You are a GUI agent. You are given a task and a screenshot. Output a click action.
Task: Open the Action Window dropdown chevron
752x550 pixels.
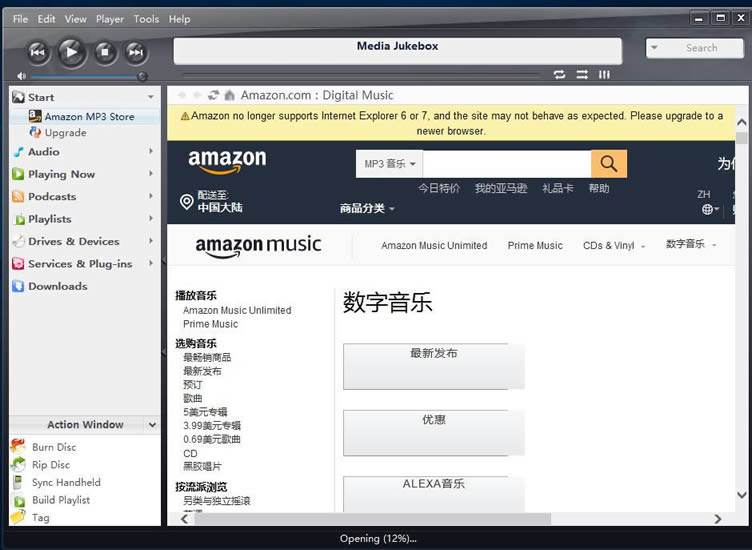coord(153,425)
